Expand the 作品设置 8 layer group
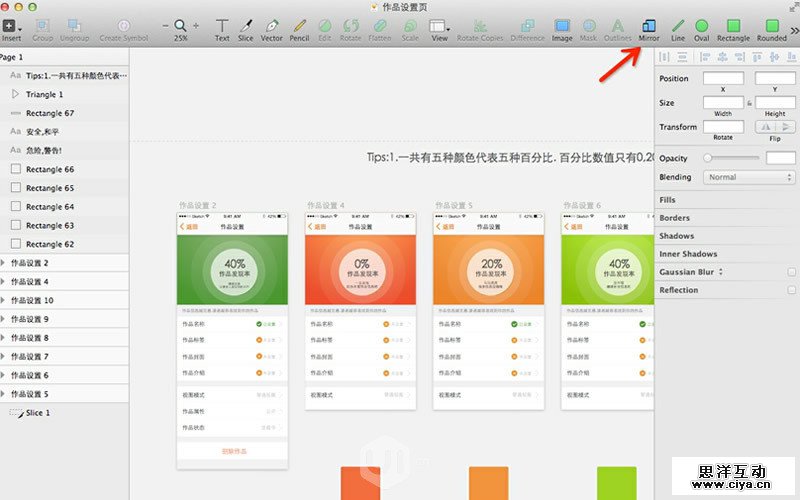Viewport: 800px width, 500px height. pos(3,338)
